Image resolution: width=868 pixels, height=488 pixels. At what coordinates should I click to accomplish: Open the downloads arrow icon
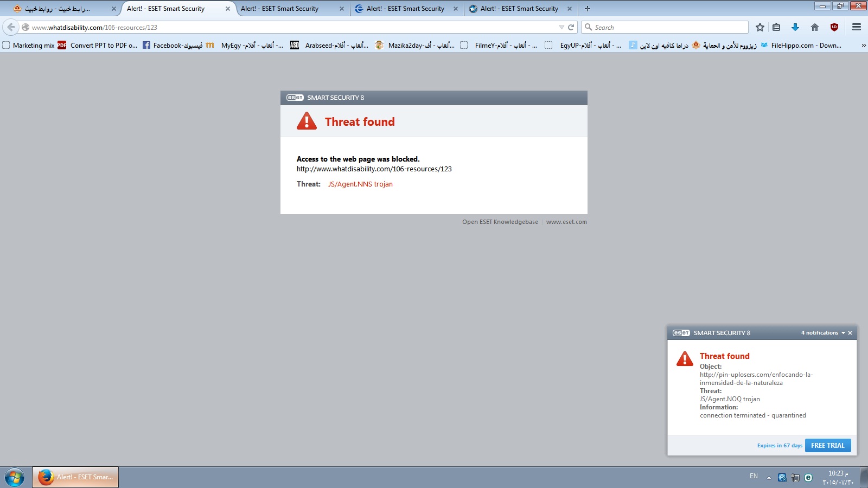pyautogui.click(x=795, y=27)
